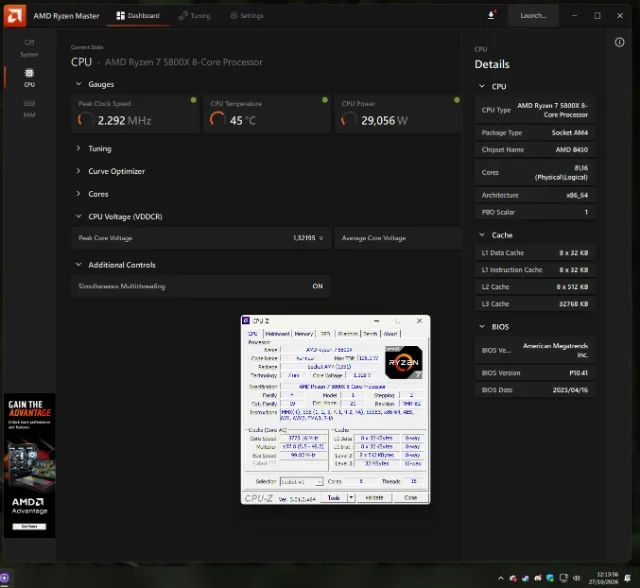Collapse the BIOS group in Details
Image resolution: width=640 pixels, height=588 pixels.
pos(482,326)
